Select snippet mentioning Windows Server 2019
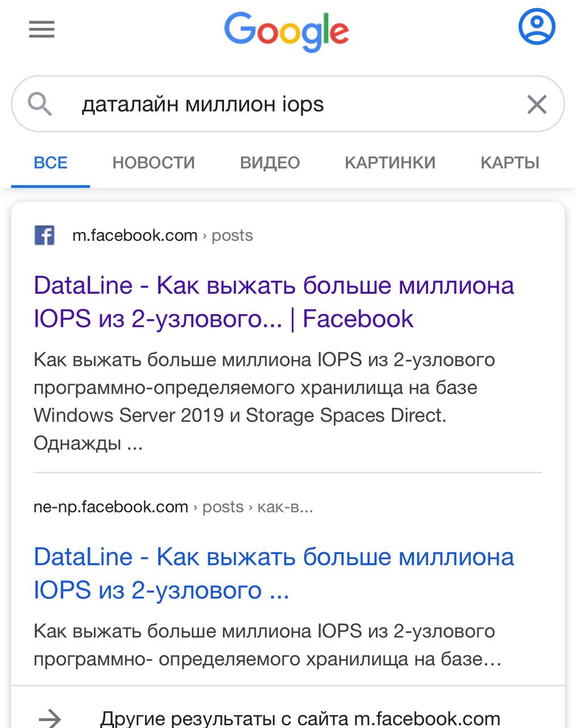576x728 pixels. coord(264,402)
